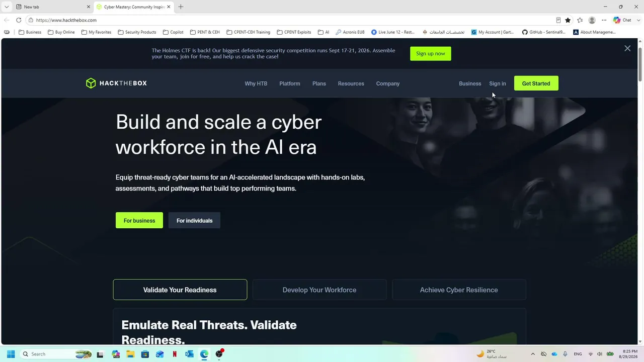The height and width of the screenshot is (362, 644).
Task: Open File Explorer from the taskbar
Action: click(x=130, y=354)
